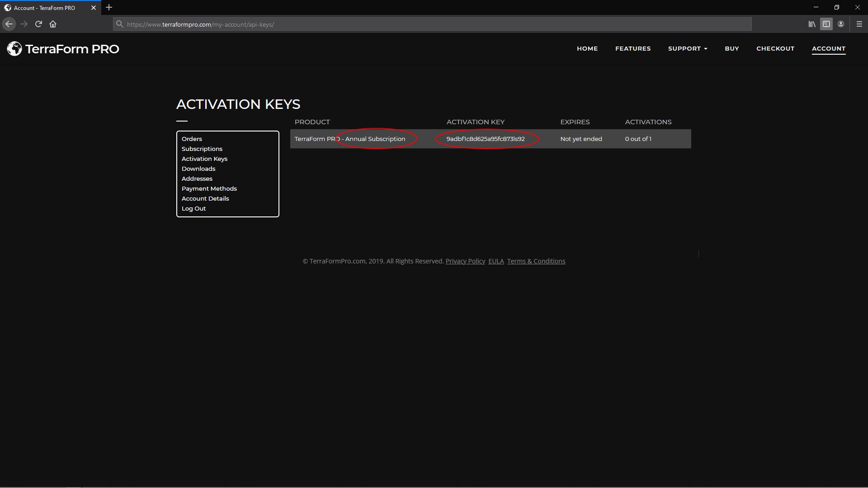
Task: Open the browser hamburger menu
Action: (x=859, y=24)
